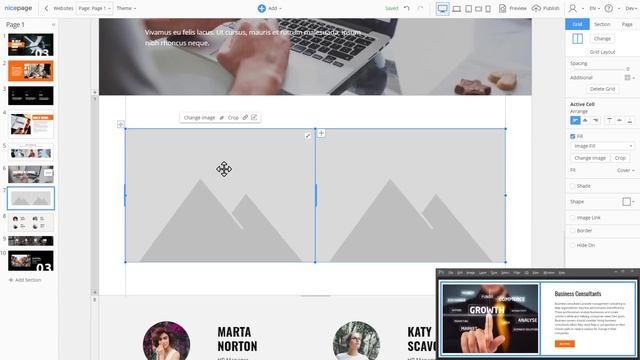Viewport: 640px width, 360px height.
Task: Enable the Hide On checkbox
Action: (x=573, y=245)
